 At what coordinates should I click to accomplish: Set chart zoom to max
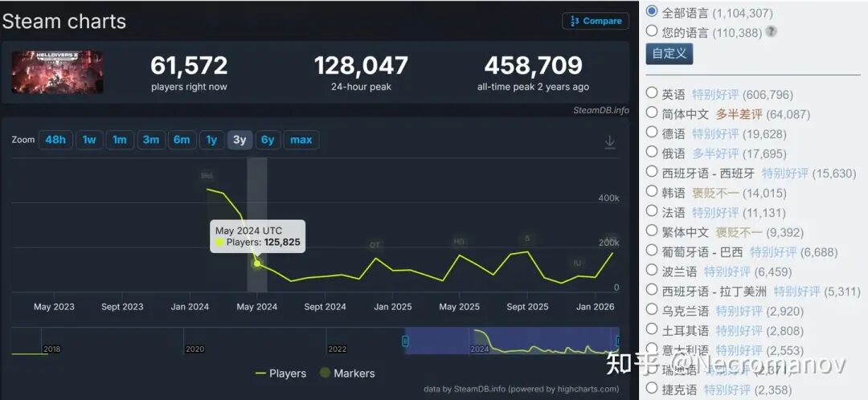pos(301,140)
